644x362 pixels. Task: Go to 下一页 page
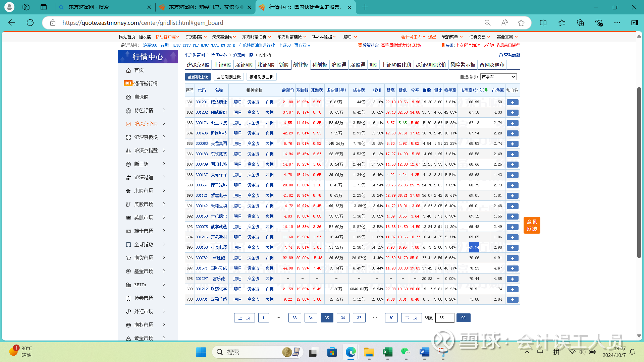pos(411,318)
